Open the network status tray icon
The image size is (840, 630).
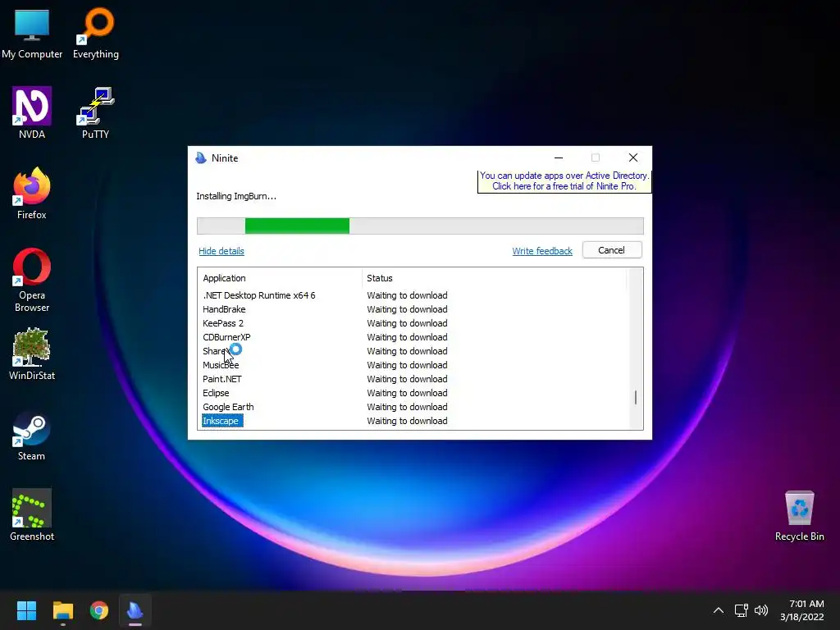pyautogui.click(x=742, y=610)
